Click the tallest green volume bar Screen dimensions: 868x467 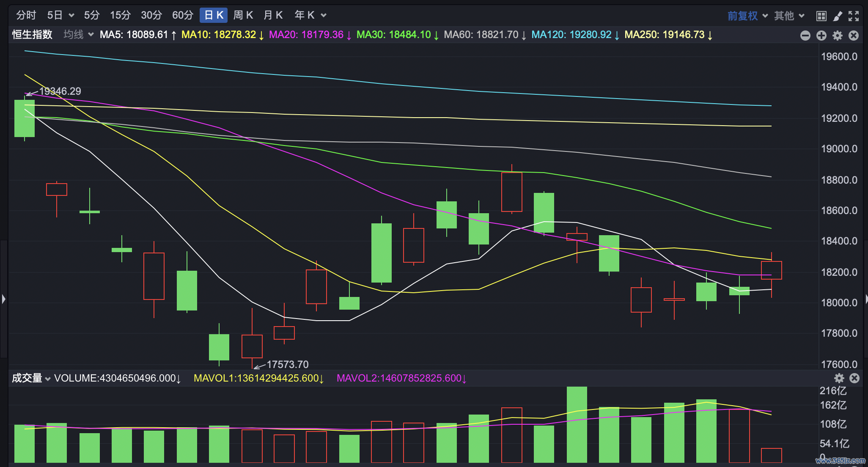[x=577, y=425]
